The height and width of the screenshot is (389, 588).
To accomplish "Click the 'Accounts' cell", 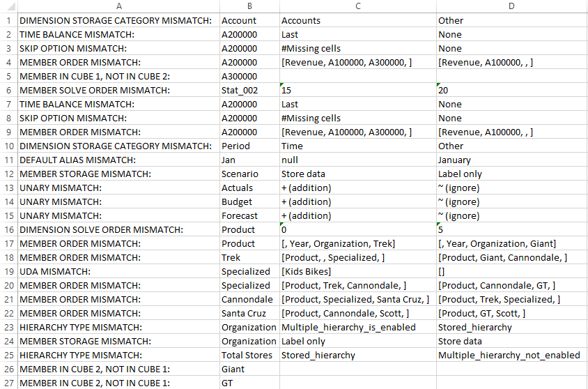I will click(x=358, y=21).
